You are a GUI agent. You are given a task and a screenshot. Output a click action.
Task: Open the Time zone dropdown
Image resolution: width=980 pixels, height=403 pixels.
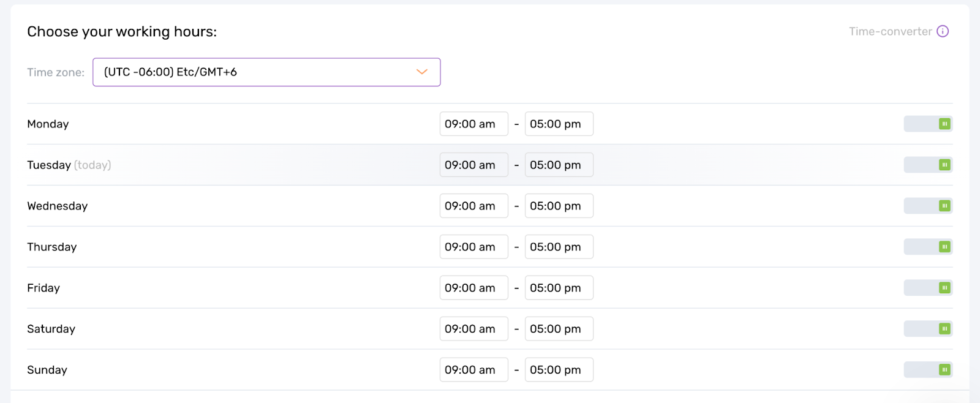point(266,72)
